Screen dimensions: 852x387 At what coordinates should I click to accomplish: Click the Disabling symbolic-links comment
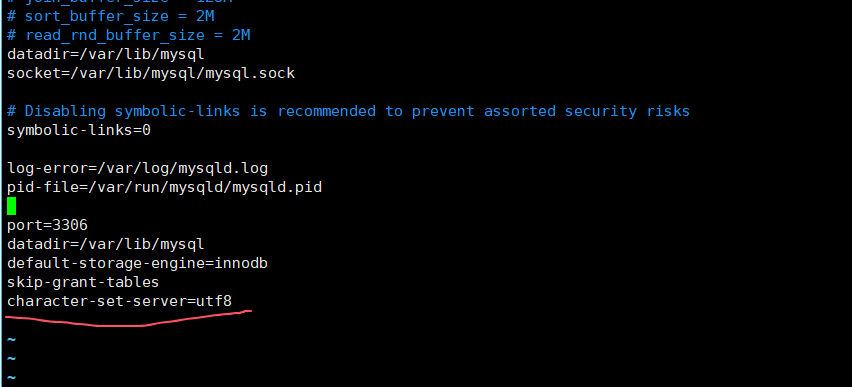348,111
